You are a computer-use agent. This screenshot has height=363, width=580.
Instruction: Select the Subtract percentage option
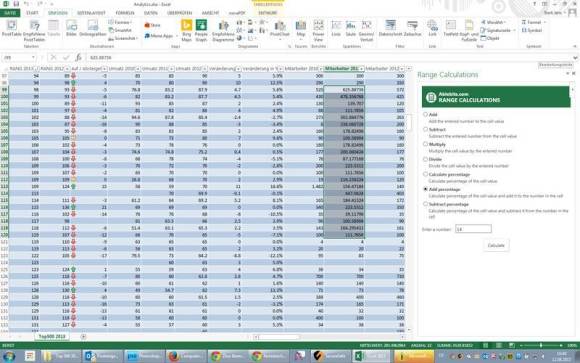(425, 204)
